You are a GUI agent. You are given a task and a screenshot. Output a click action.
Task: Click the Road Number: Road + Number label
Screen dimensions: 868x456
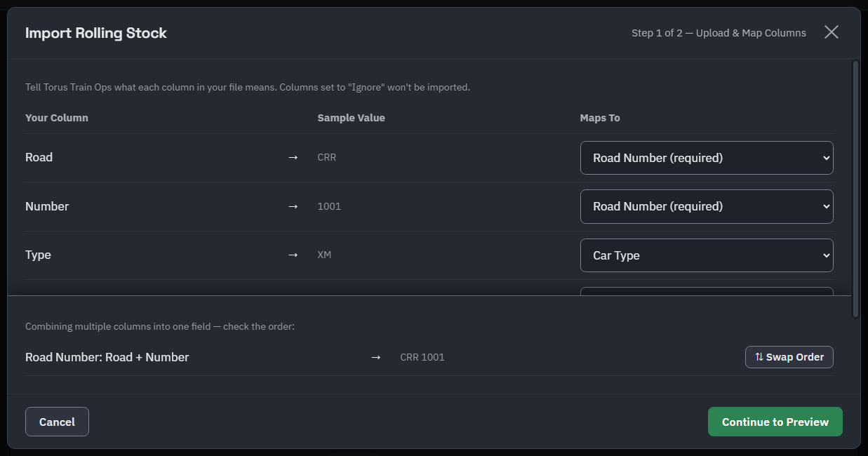[107, 357]
